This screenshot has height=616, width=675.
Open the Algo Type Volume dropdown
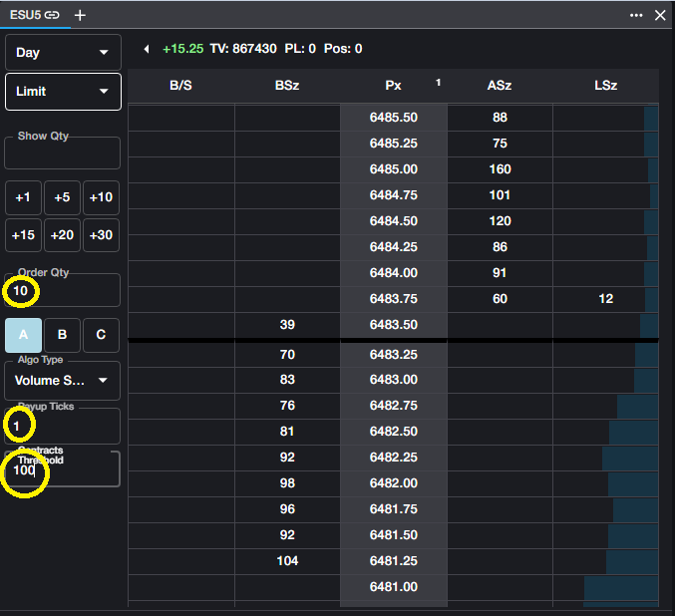(x=63, y=380)
